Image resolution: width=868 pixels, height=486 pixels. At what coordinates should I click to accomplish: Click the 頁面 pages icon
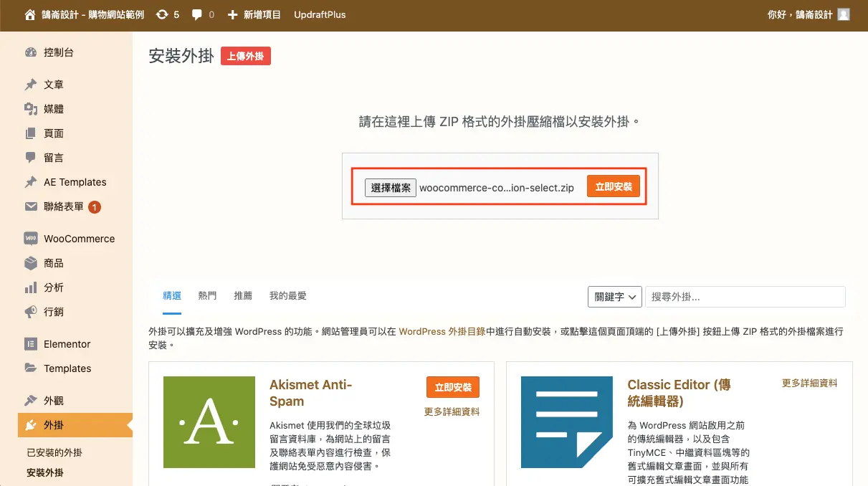30,133
